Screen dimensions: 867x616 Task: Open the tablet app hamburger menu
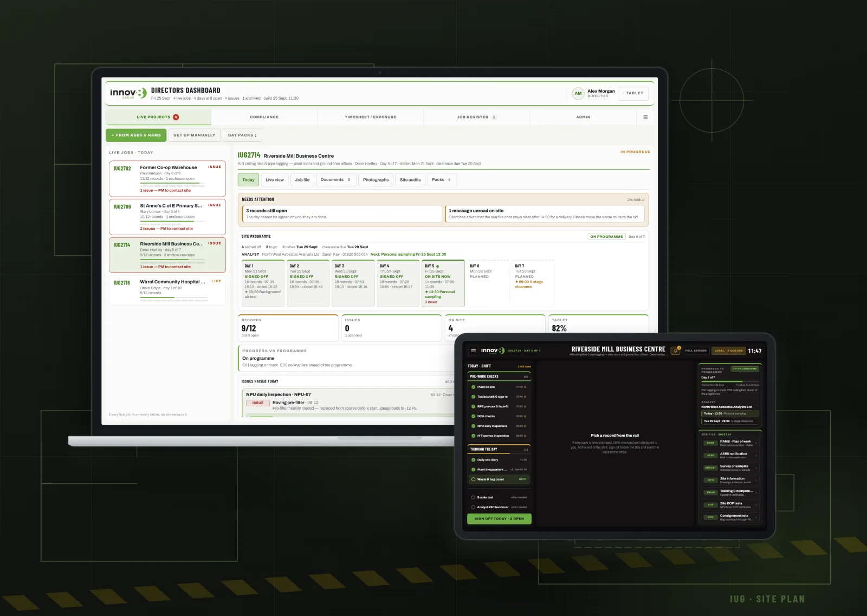(x=473, y=351)
